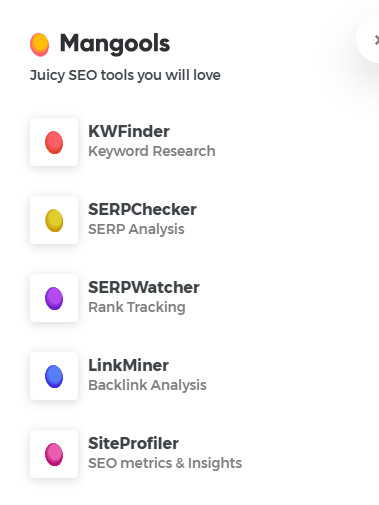Screen dimensions: 379x505
Task: Navigate to the SiteProfiler title
Action: (x=133, y=443)
